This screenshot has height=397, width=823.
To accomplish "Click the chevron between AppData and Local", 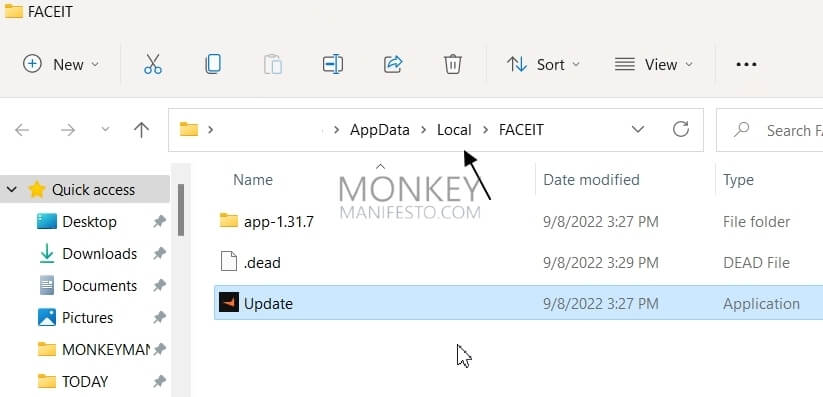I will 423,130.
